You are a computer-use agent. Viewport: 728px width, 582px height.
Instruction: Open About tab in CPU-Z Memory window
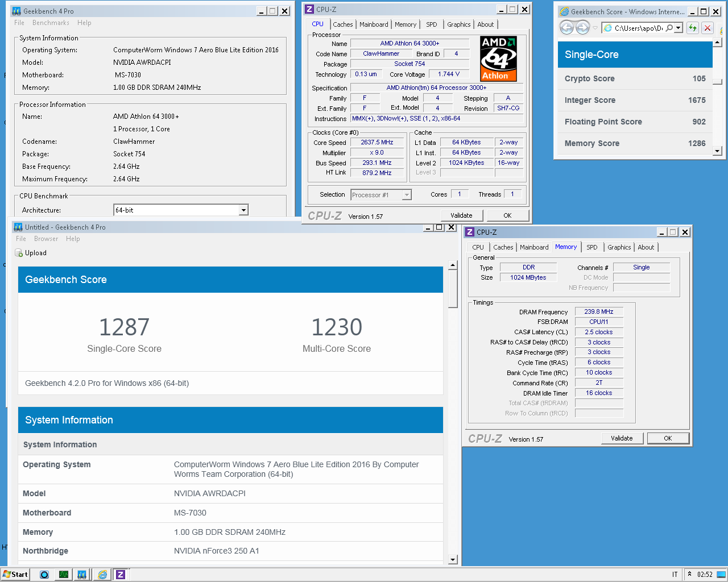tap(646, 247)
